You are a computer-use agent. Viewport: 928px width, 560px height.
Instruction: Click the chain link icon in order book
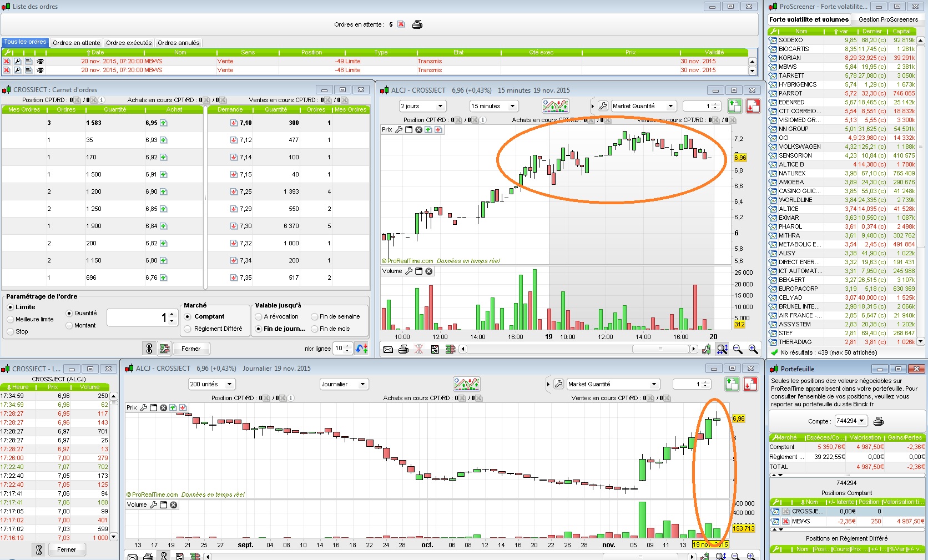click(x=149, y=349)
